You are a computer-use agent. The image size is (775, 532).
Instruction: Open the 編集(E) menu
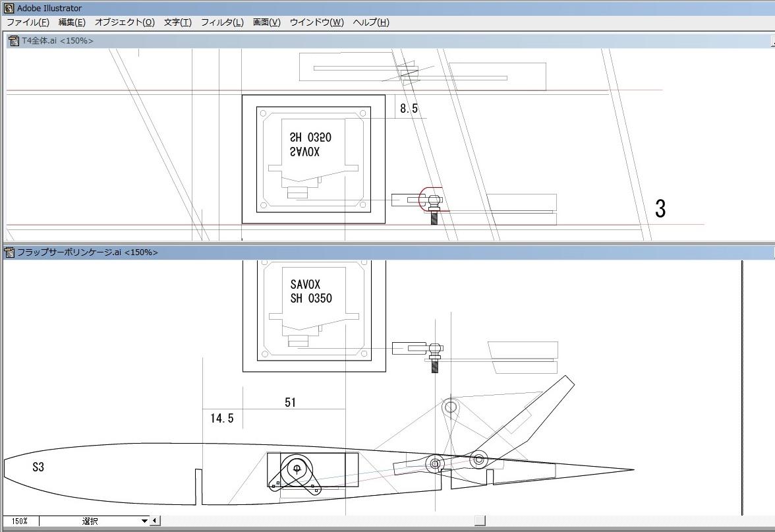(x=72, y=22)
